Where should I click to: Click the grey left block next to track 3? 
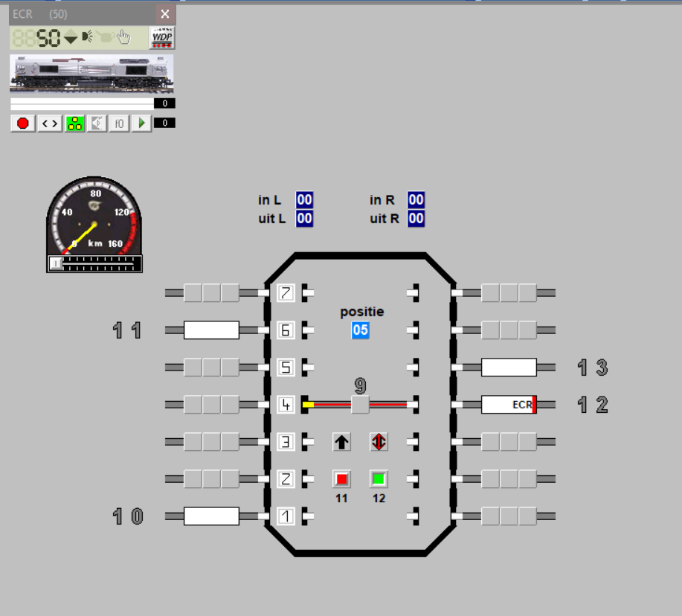(x=211, y=442)
